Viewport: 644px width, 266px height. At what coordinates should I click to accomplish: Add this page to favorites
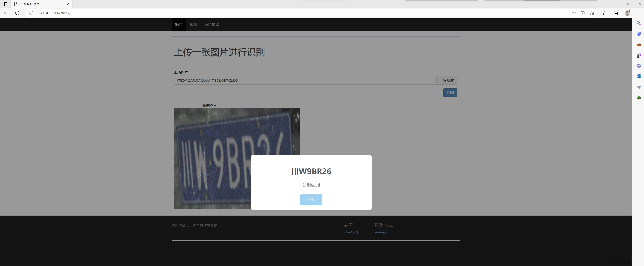(x=592, y=13)
